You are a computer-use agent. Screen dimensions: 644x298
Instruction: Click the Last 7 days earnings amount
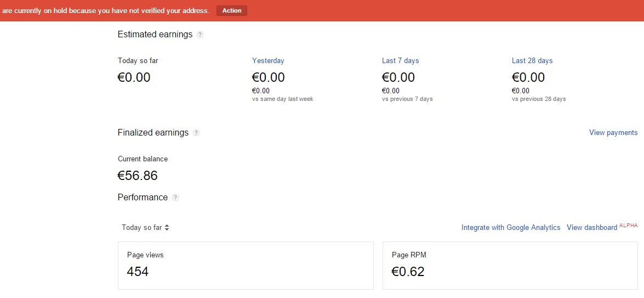398,77
